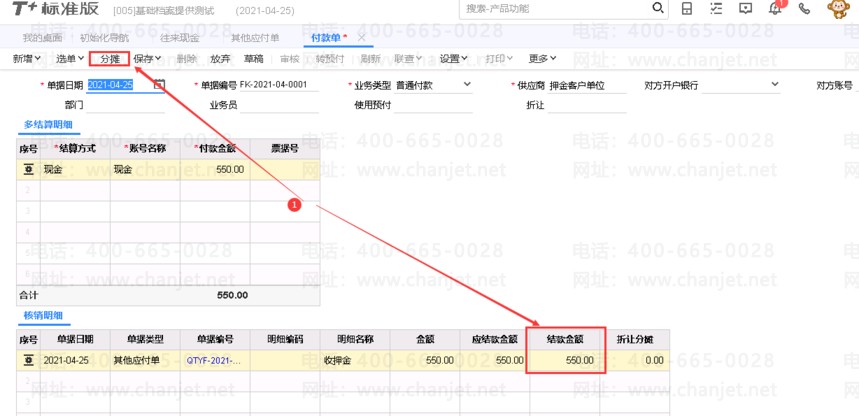Click the 分摊 button
This screenshot has height=416, width=859.
coord(109,59)
